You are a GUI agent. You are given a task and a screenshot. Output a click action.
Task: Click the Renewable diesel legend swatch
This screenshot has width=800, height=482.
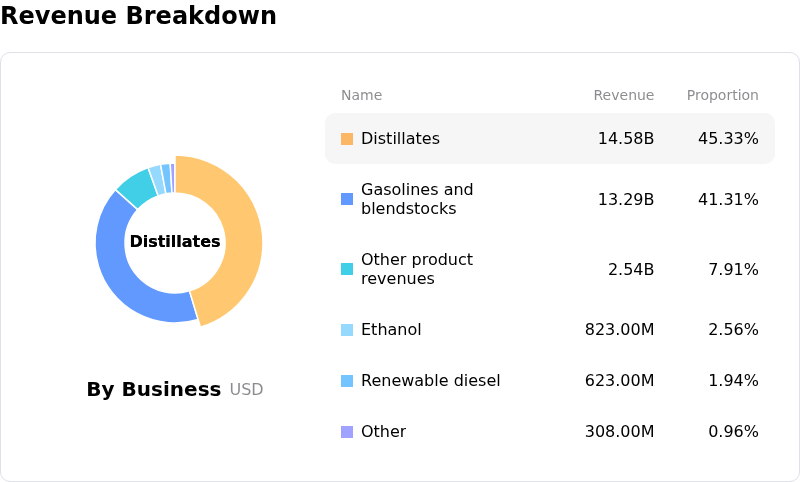(347, 381)
